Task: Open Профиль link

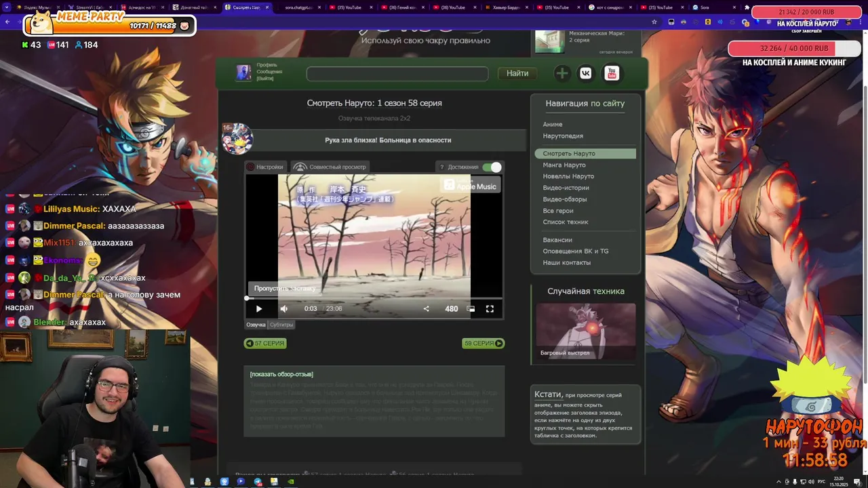Action: 267,65
